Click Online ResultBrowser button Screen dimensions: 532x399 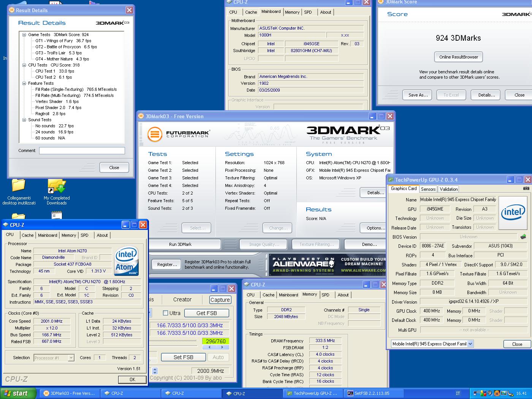pos(459,57)
